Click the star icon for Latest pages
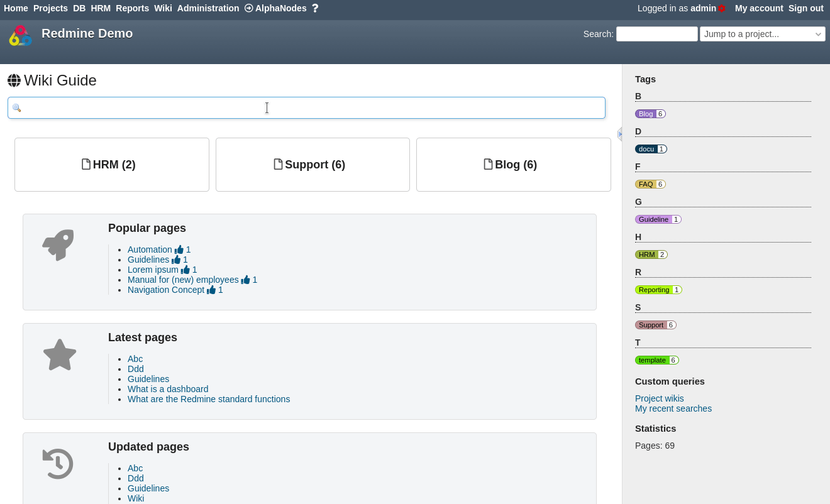The image size is (830, 504). click(60, 354)
